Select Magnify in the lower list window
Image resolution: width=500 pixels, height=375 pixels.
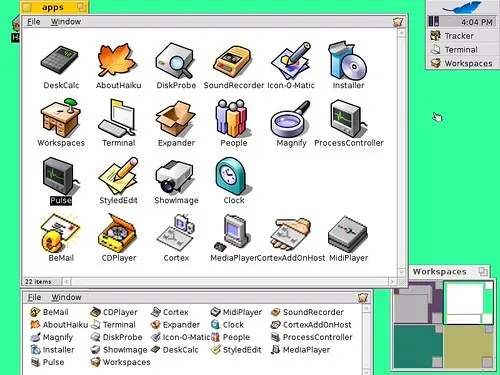51,337
